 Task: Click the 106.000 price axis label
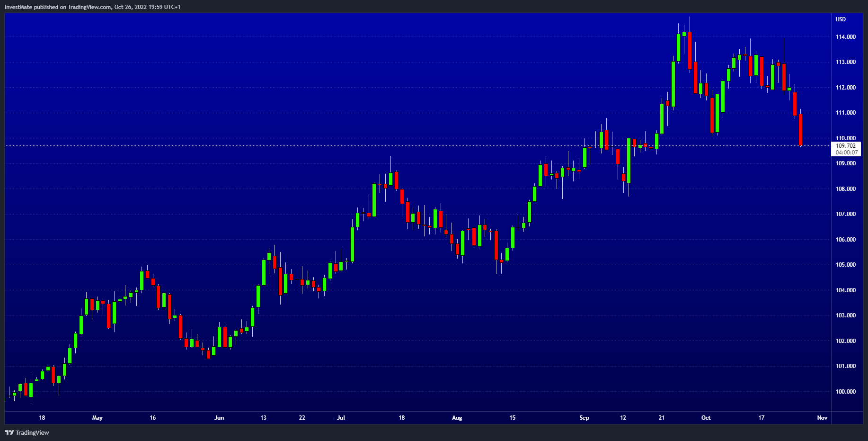(846, 240)
